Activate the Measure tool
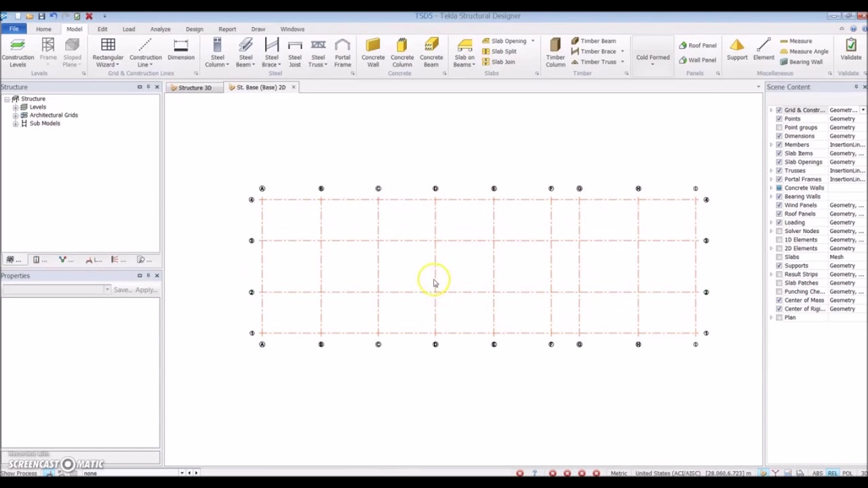This screenshot has width=868, height=488. 795,41
